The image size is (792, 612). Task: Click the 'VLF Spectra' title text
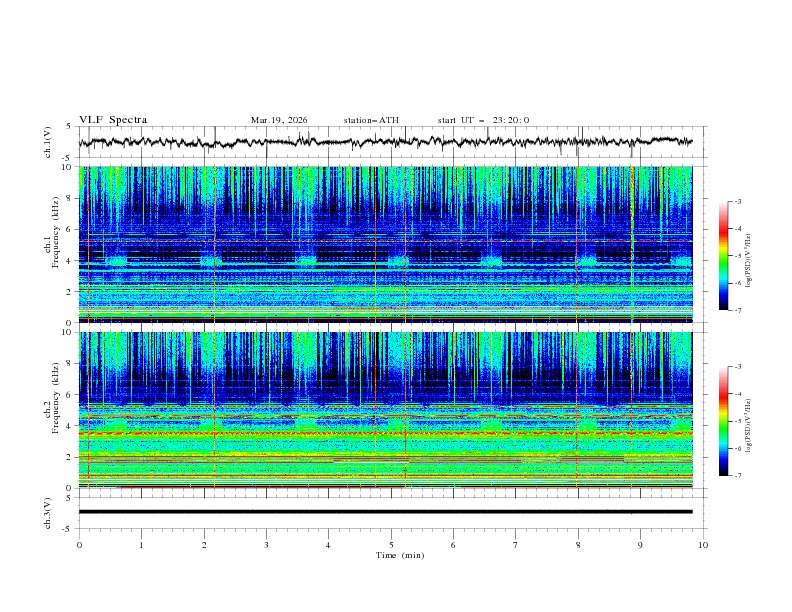point(113,120)
